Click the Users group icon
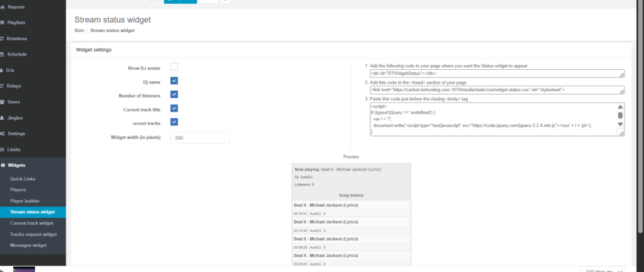644x272 pixels. (3, 101)
